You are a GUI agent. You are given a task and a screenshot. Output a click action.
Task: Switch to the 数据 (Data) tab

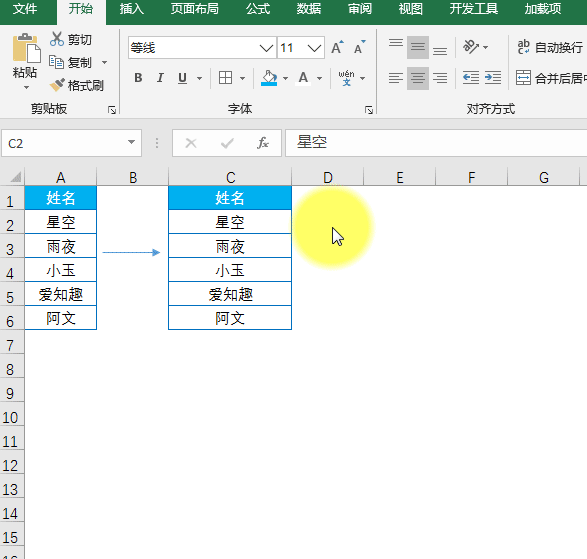[309, 9]
